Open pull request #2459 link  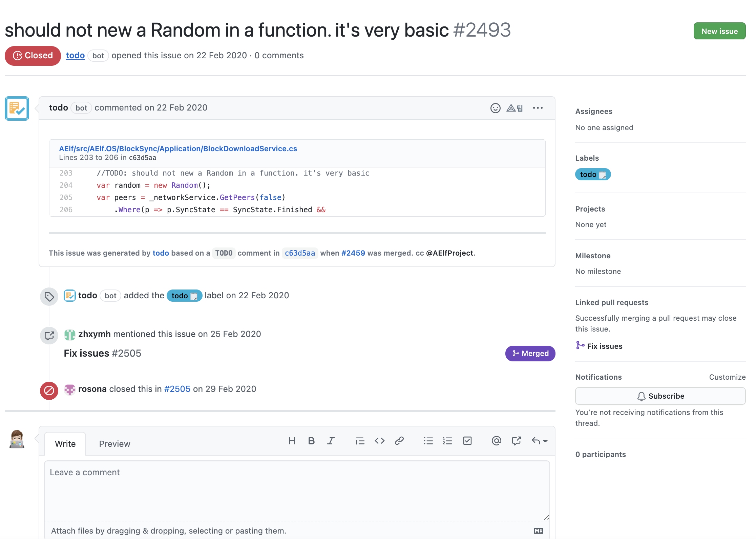tap(353, 253)
